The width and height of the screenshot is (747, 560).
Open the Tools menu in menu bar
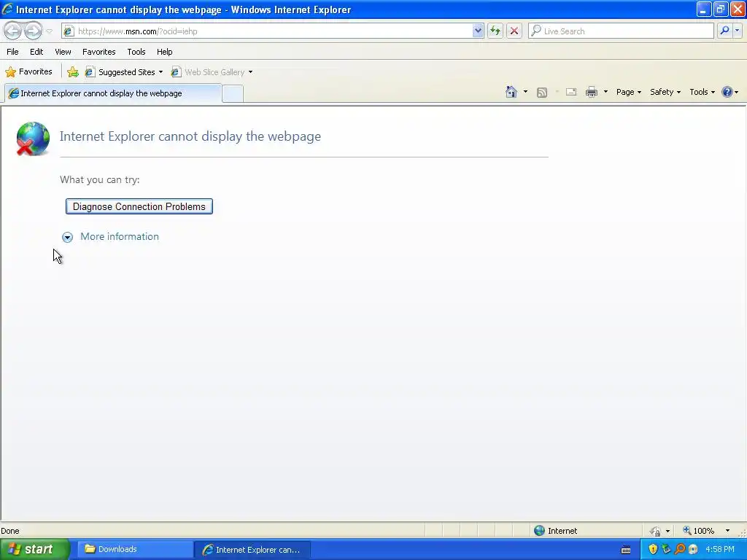136,52
